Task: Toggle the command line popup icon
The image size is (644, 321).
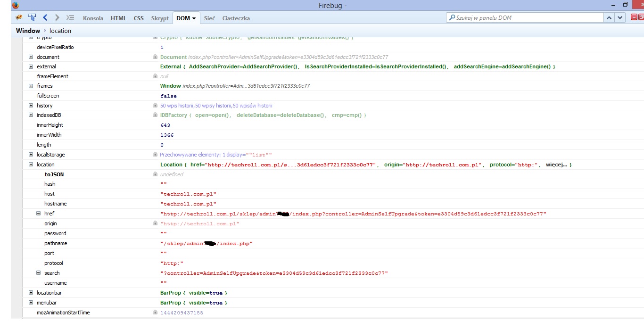Action: 70,17
